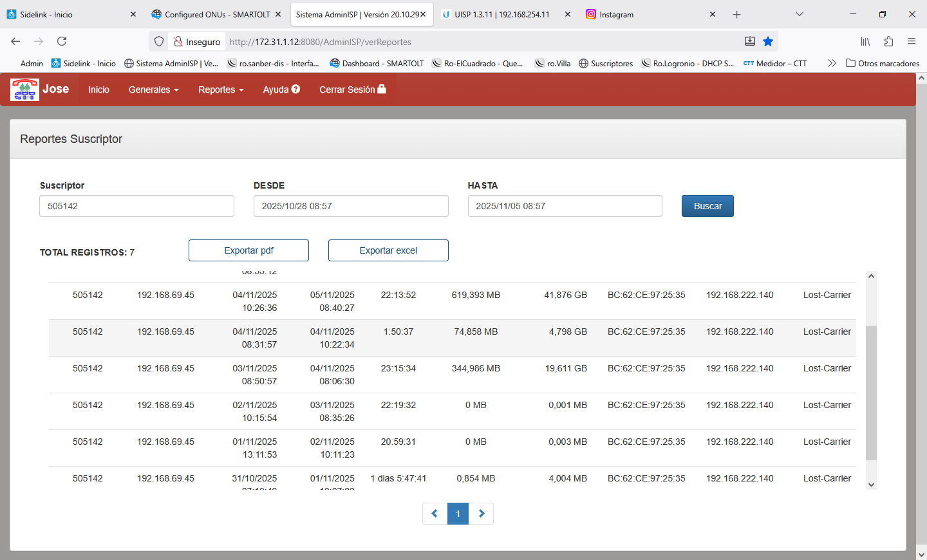Expand the Reportes dropdown menu
Screen dimensions: 927x560
(221, 89)
